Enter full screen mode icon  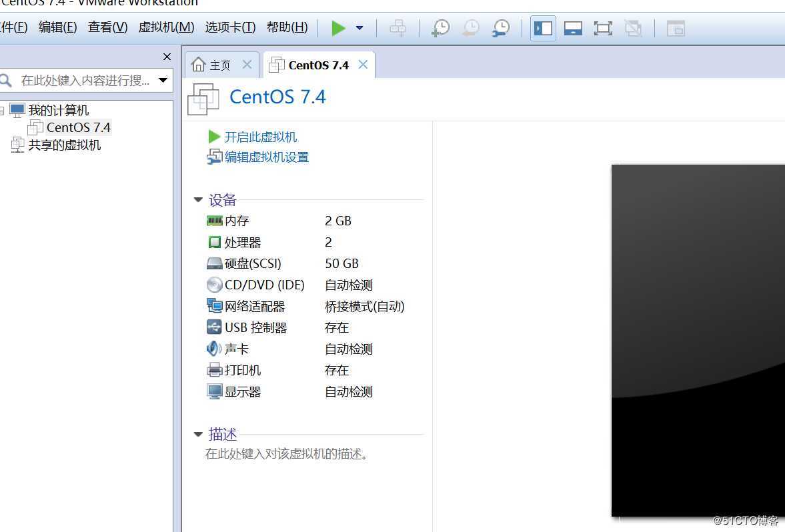604,28
